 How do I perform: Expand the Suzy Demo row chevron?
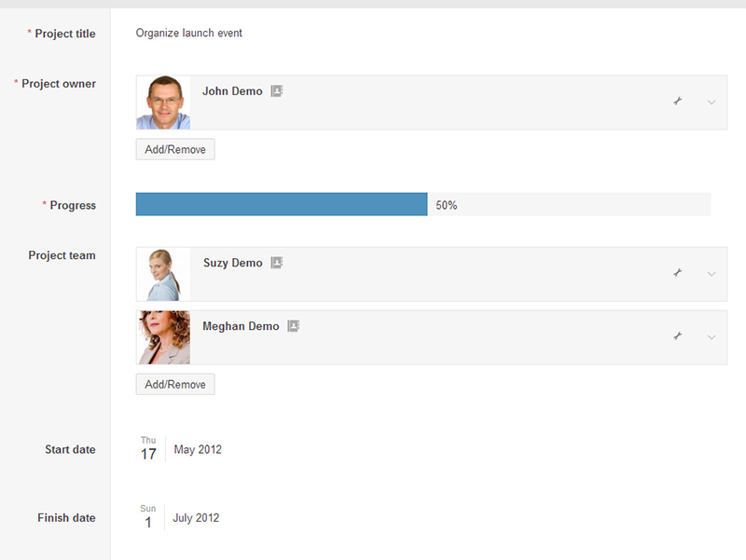point(711,274)
